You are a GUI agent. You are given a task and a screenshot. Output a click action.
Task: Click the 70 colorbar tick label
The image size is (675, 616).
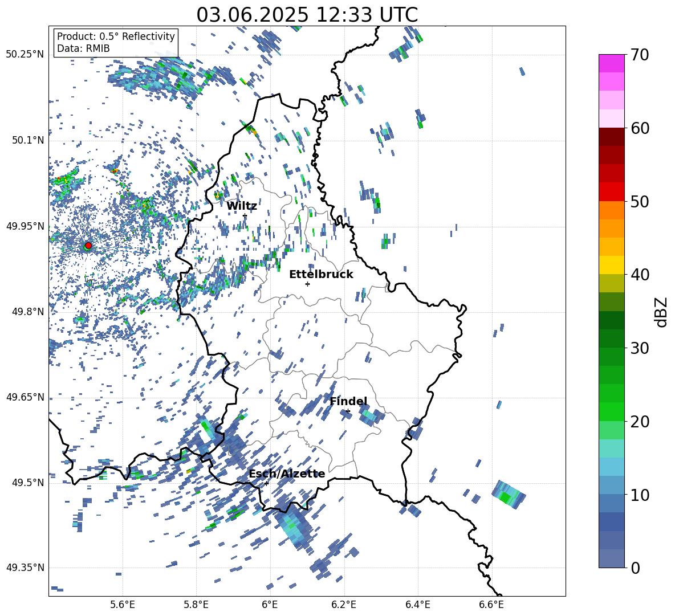[x=640, y=55]
